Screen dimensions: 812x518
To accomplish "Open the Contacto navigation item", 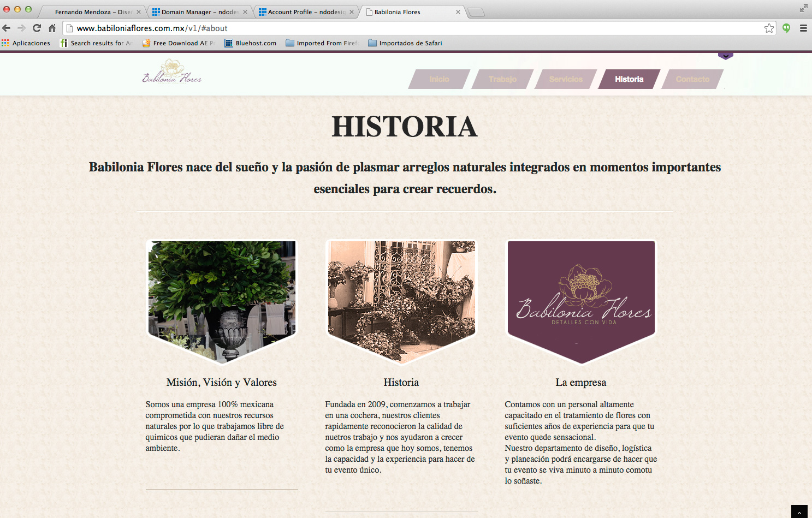I will (692, 79).
